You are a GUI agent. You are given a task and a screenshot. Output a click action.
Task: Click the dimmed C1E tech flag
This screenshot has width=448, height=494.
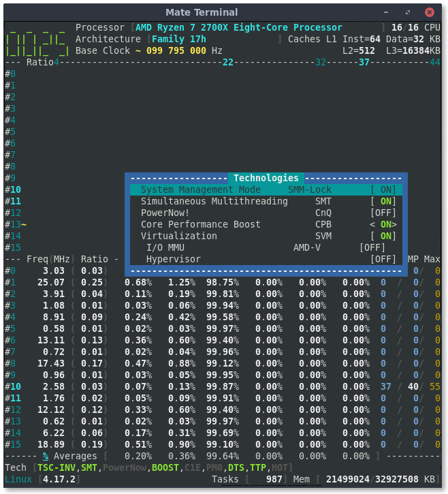point(193,468)
